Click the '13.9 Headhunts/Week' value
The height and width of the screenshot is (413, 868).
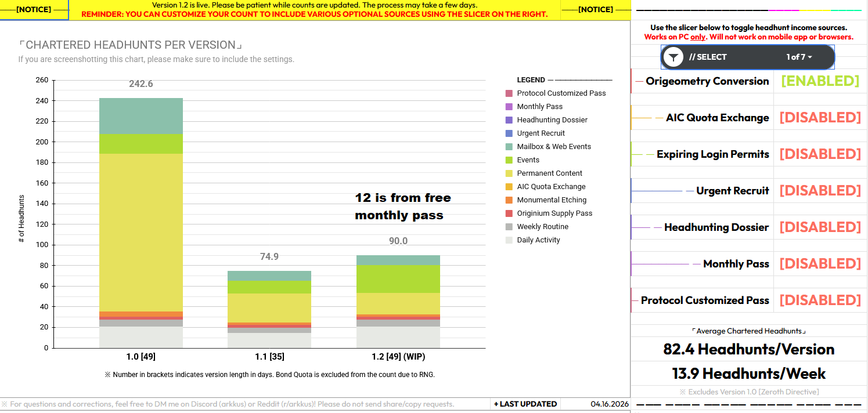pyautogui.click(x=749, y=374)
